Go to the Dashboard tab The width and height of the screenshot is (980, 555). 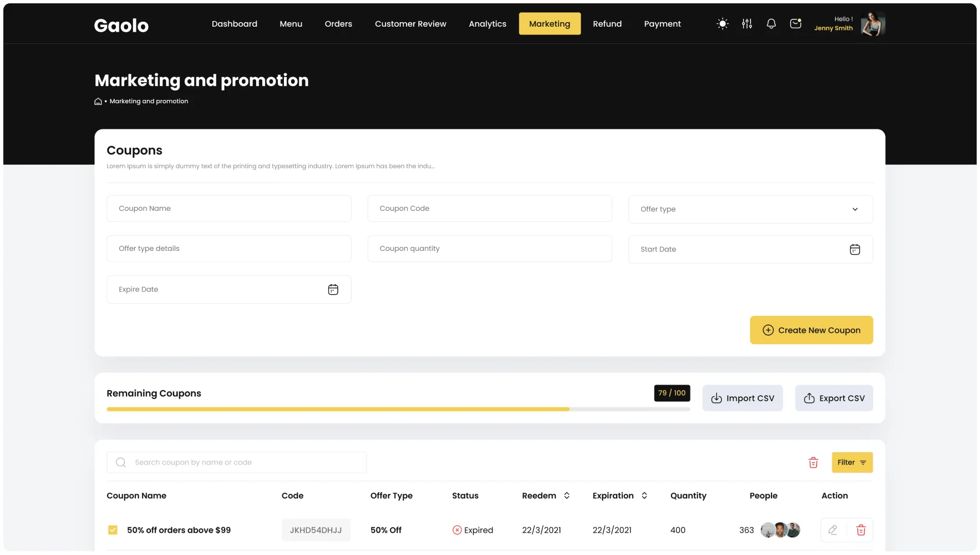234,24
